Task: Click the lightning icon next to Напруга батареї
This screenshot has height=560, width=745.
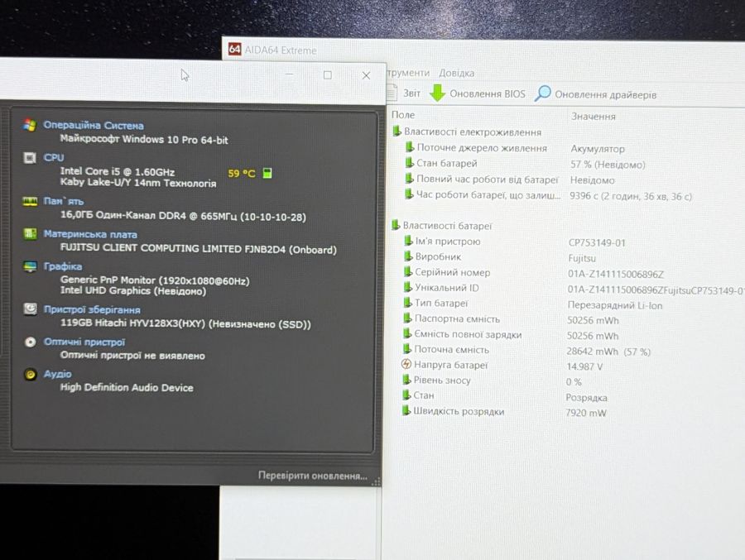Action: [x=406, y=364]
